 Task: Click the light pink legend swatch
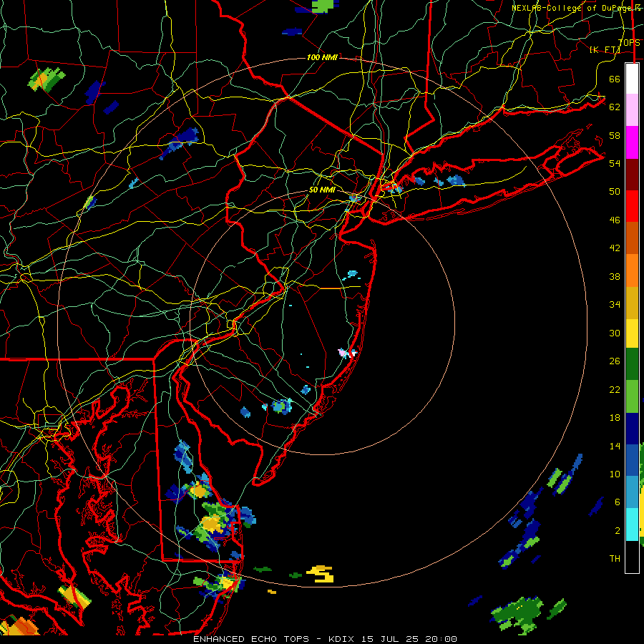pos(632,109)
